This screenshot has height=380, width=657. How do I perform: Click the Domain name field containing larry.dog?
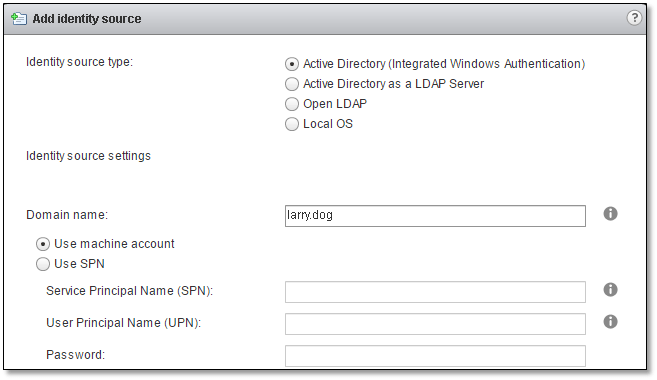(435, 216)
